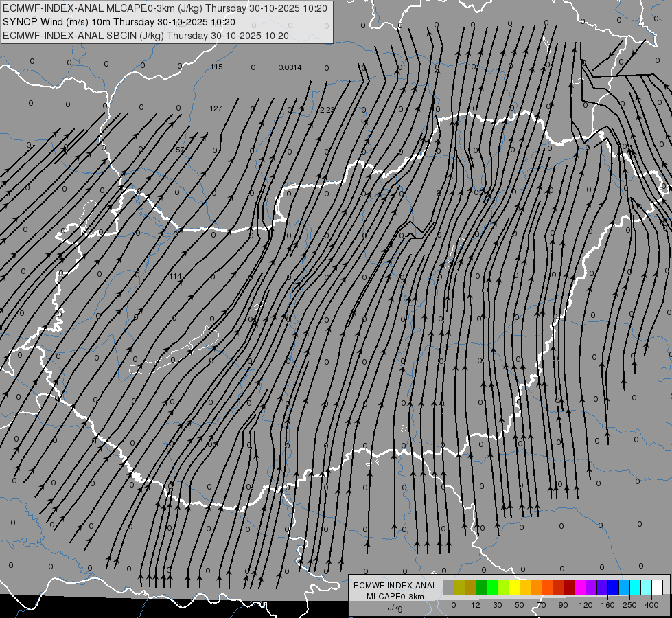Click the legend unit J/kg
This screenshot has width=672, height=618.
pos(395,608)
